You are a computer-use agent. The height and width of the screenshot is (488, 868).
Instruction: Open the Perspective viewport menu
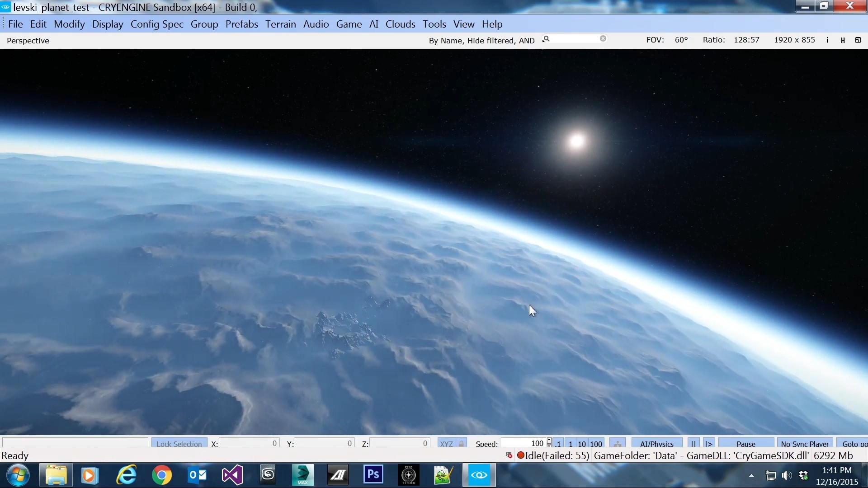[28, 41]
